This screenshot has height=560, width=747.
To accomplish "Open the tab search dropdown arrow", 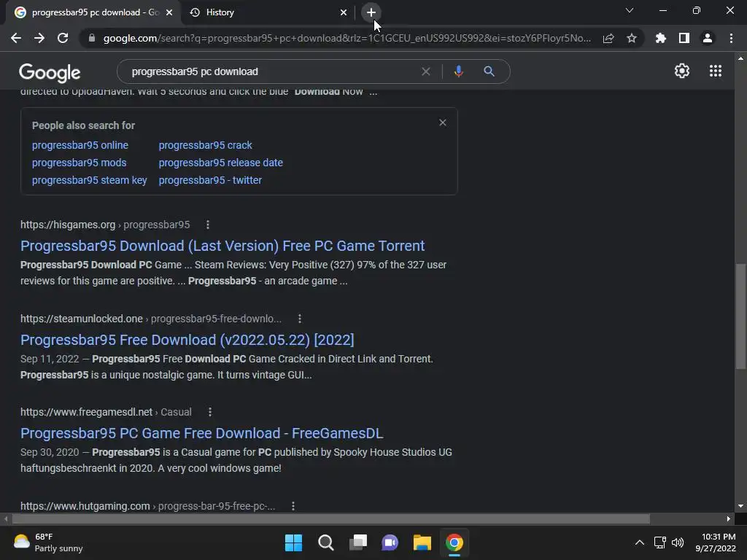I will coord(630,10).
